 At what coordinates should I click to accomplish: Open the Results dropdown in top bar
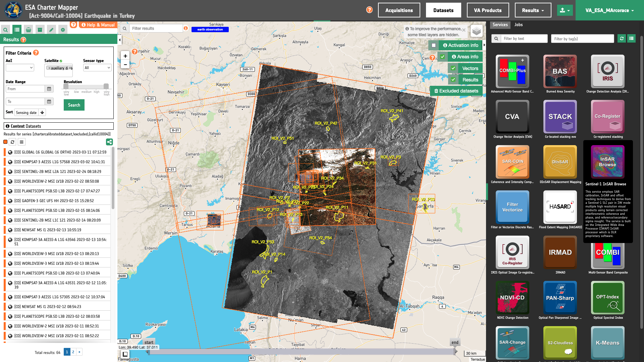click(533, 10)
